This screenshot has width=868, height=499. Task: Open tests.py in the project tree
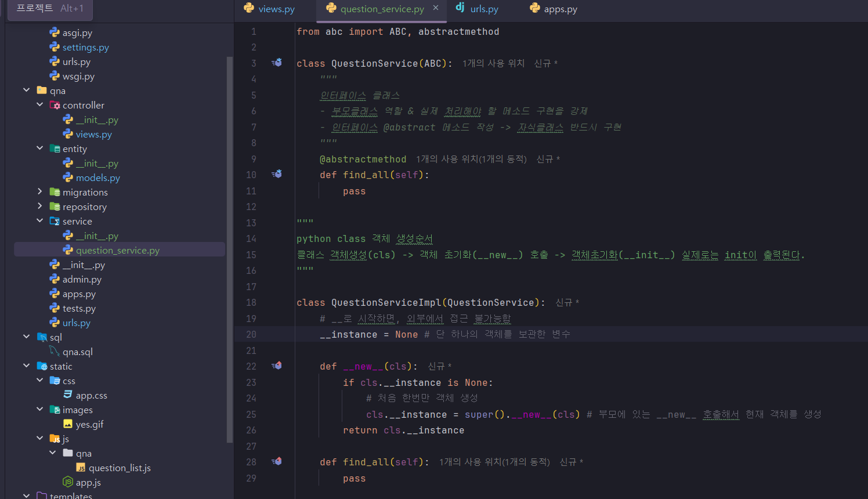point(79,308)
